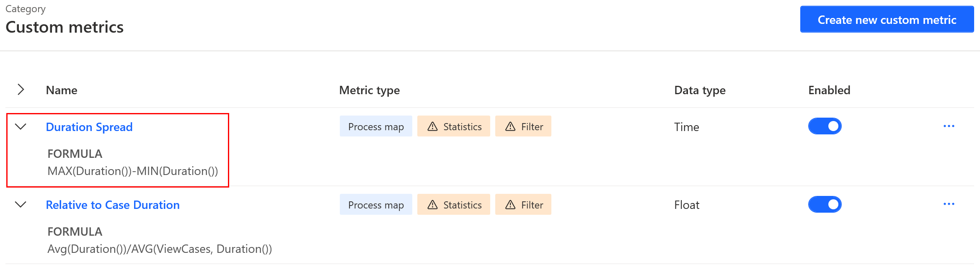Collapse the Duration Spread formula details
980x265 pixels.
(x=21, y=126)
